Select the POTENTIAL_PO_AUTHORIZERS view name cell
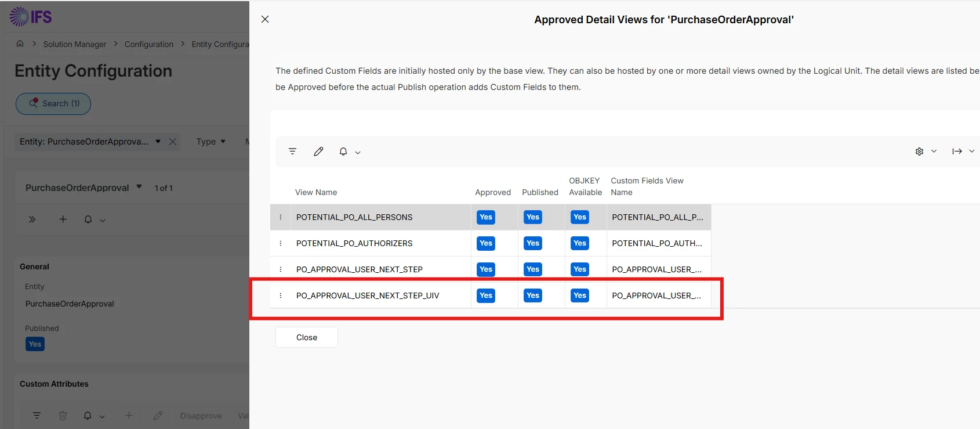Image resolution: width=980 pixels, height=429 pixels. (x=381, y=243)
